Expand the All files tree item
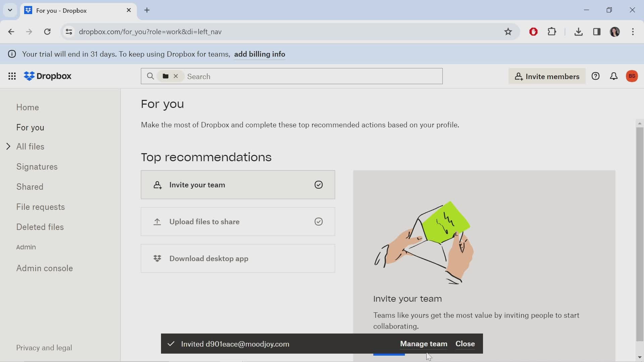Viewport: 644px width, 362px height. pyautogui.click(x=8, y=146)
